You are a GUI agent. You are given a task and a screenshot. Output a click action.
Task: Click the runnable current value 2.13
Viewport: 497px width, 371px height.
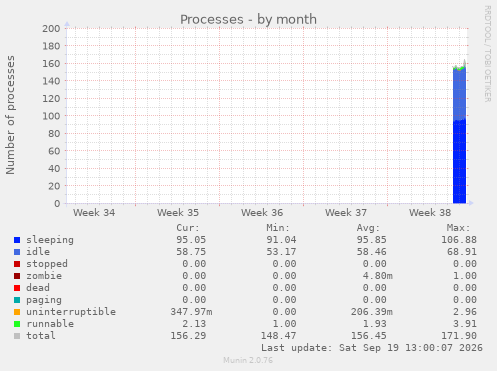click(194, 324)
